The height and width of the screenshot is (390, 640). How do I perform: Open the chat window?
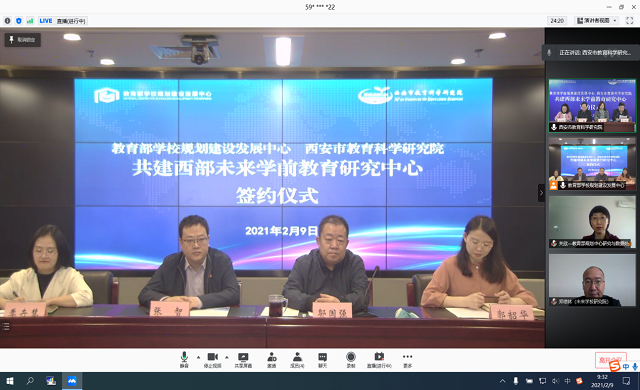pyautogui.click(x=322, y=360)
